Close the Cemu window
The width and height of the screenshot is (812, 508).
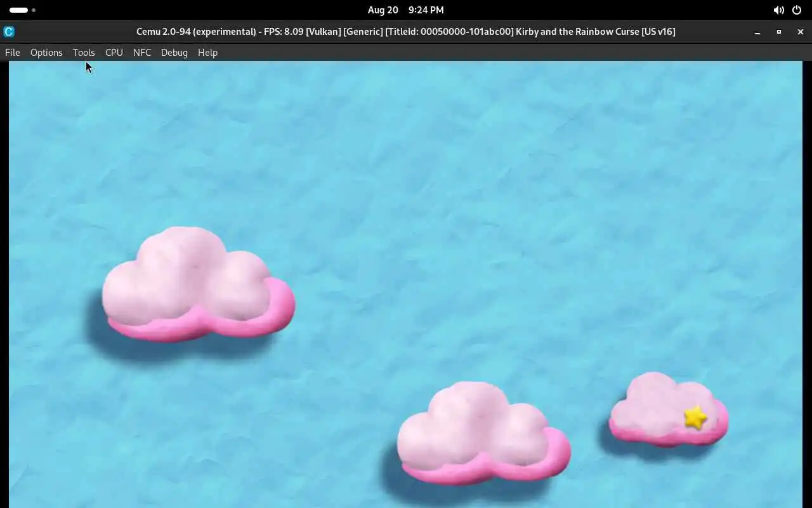point(801,32)
